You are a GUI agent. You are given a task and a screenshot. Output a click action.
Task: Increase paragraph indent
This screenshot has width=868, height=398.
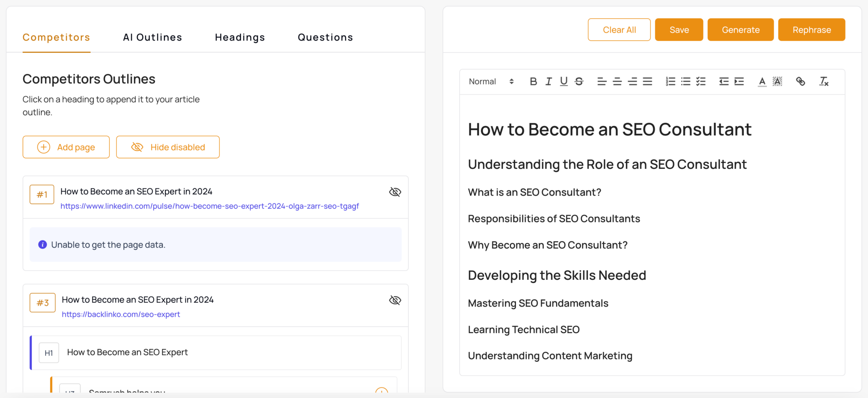(x=739, y=81)
